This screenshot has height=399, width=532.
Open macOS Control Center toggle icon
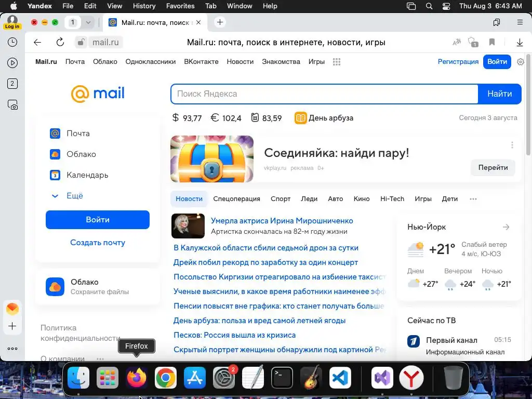(446, 6)
